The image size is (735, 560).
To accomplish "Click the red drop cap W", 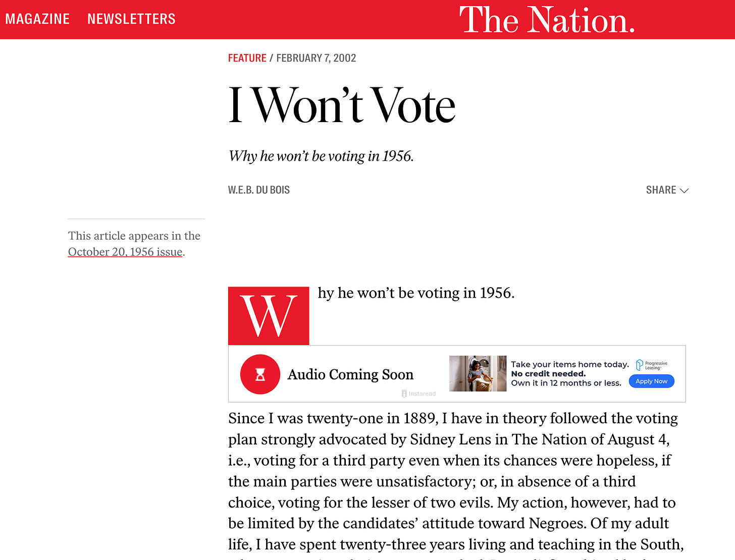I will pos(269,316).
